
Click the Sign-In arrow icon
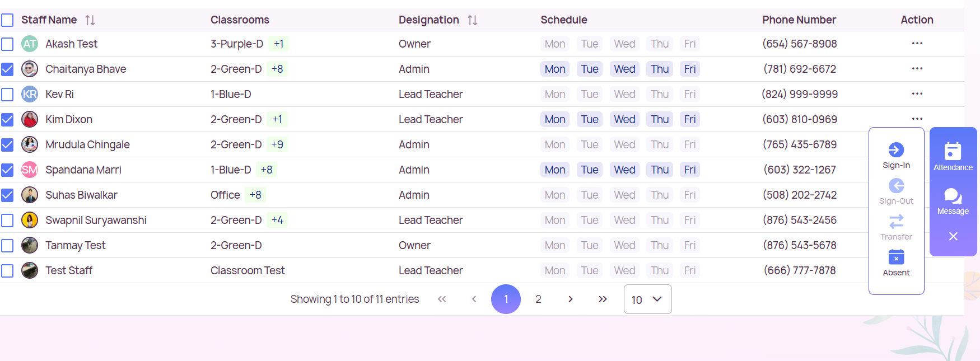click(896, 150)
